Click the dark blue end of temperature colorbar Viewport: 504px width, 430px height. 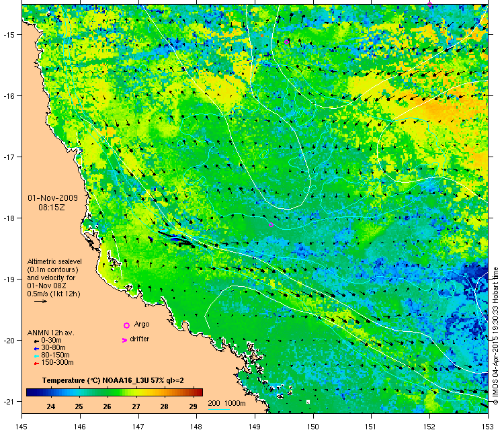[x=29, y=392]
